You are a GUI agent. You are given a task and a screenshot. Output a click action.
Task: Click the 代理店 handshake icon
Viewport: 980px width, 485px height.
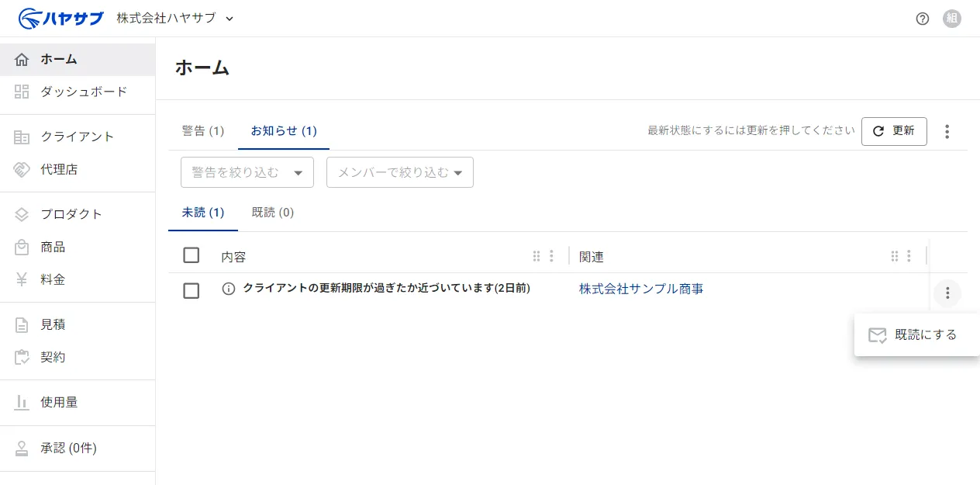[22, 169]
